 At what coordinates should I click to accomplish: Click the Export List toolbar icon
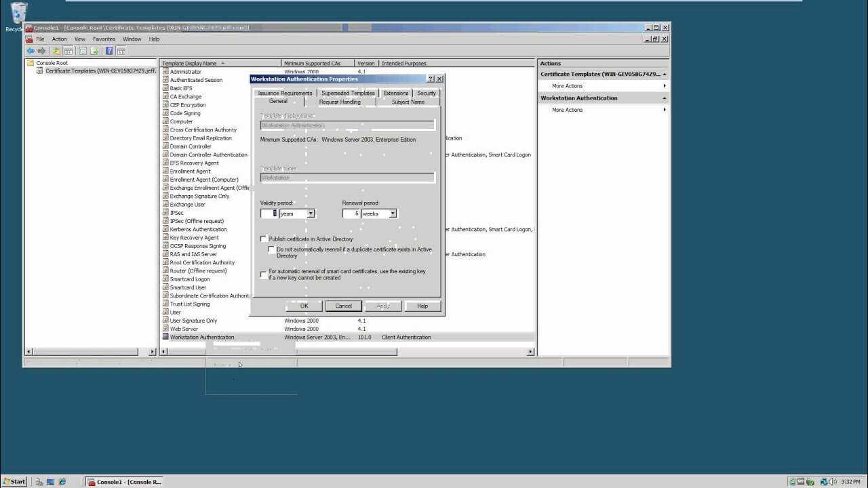[95, 51]
